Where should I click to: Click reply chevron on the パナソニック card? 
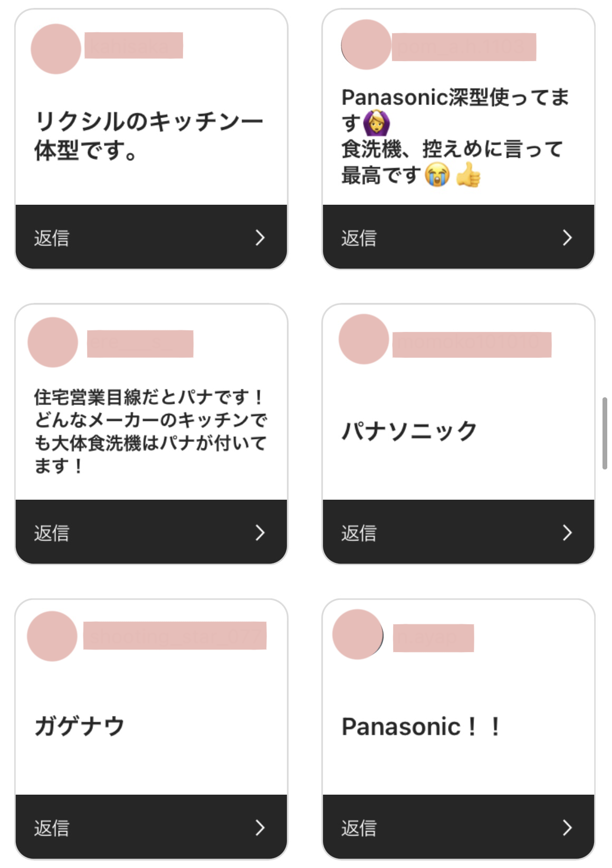(x=567, y=532)
